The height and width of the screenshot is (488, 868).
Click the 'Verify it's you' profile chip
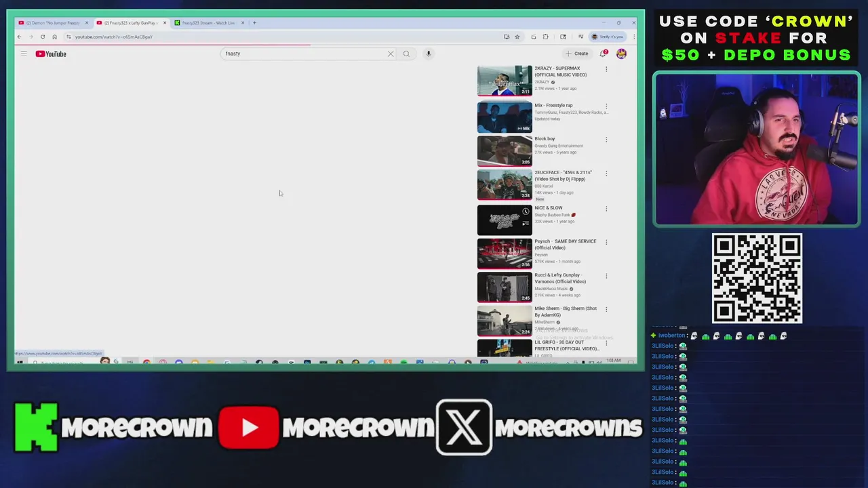607,37
